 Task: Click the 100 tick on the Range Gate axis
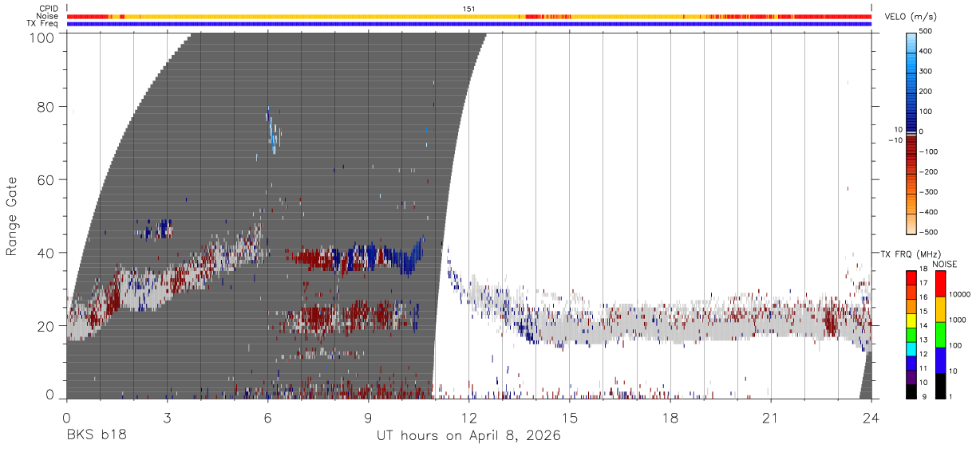pyautogui.click(x=41, y=37)
